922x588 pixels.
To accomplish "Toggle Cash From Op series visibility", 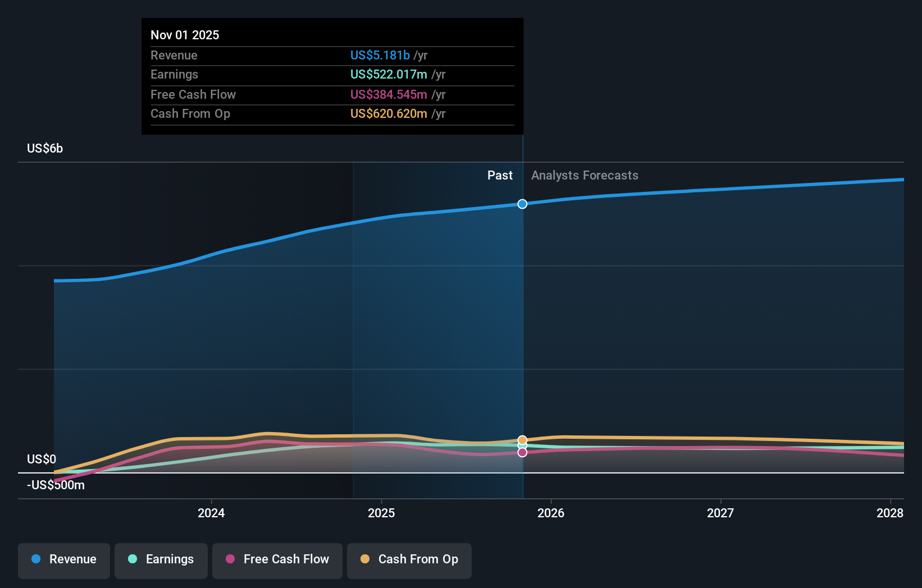I will coord(409,559).
